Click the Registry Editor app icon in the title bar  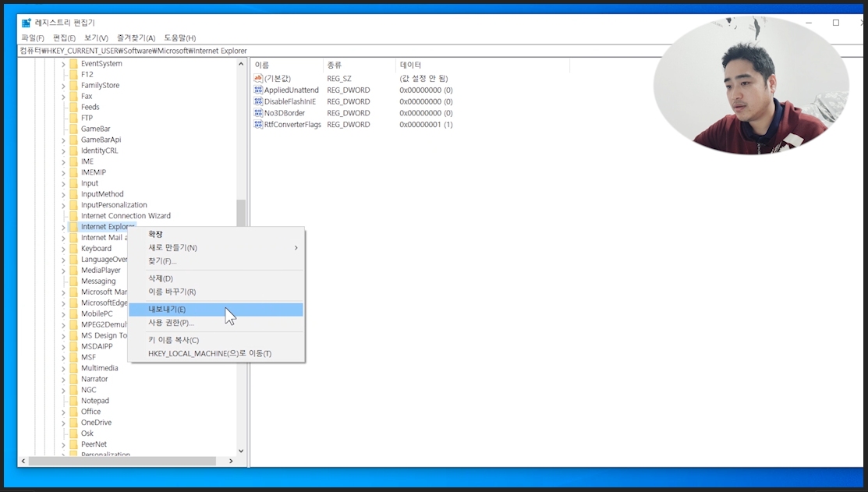click(26, 23)
